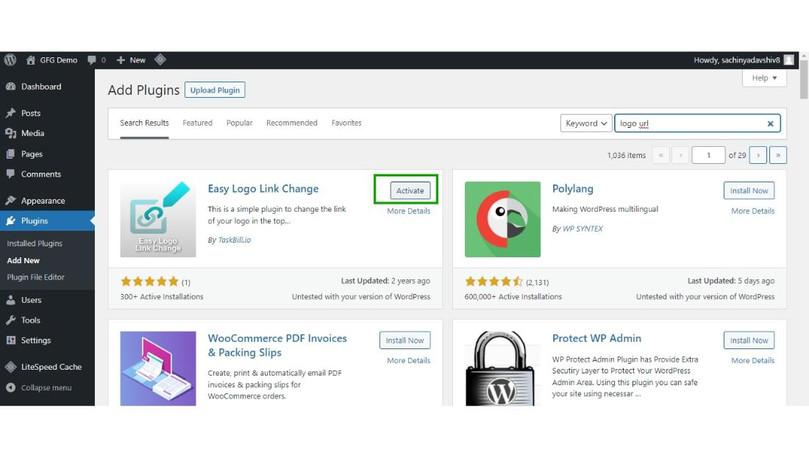Open the Media library icon
The image size is (809, 455).
coord(10,133)
